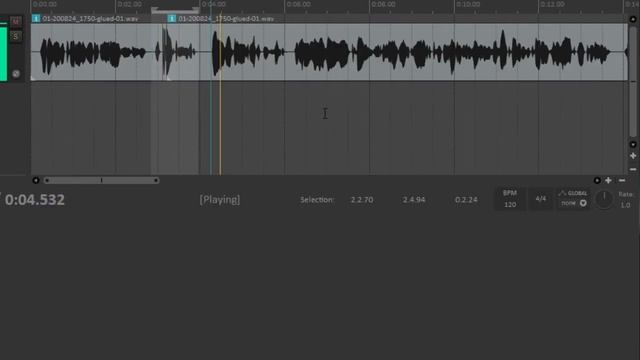The width and height of the screenshot is (640, 360).
Task: Click the blue icon of the second audio item
Action: click(172, 18)
